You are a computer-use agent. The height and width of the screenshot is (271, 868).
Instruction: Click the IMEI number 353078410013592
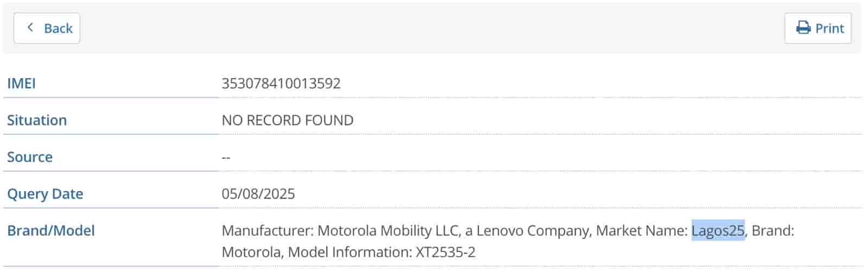click(x=281, y=83)
